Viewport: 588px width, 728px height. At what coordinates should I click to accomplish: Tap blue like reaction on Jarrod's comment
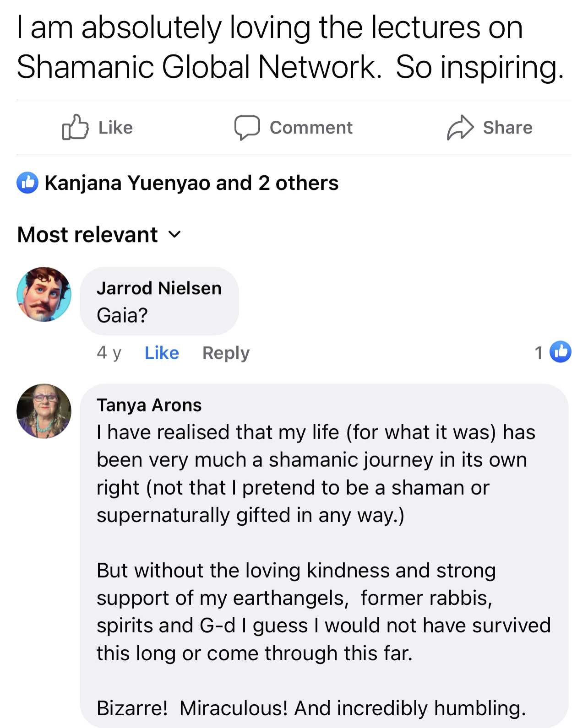point(561,352)
